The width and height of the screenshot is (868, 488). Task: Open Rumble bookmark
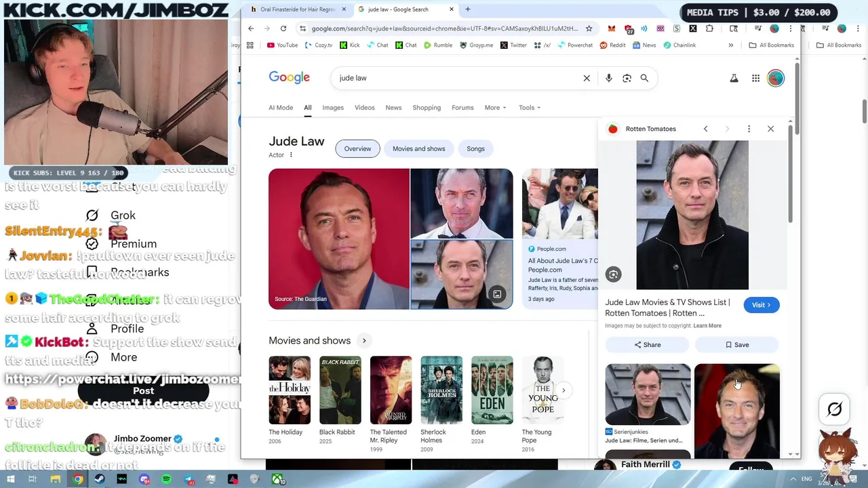click(438, 45)
